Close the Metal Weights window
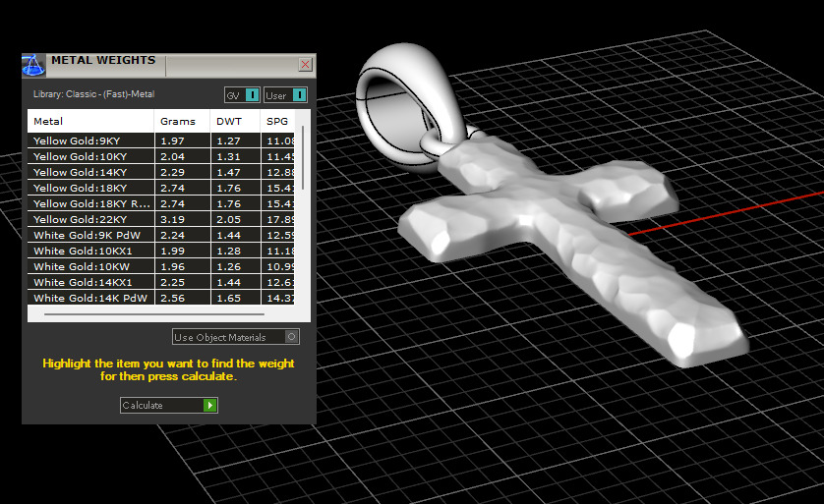Viewport: 824px width, 504px height. [x=306, y=65]
